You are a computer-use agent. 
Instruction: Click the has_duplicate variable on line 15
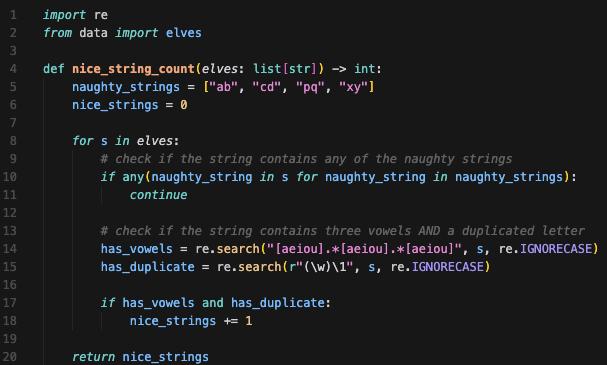pyautogui.click(x=147, y=267)
